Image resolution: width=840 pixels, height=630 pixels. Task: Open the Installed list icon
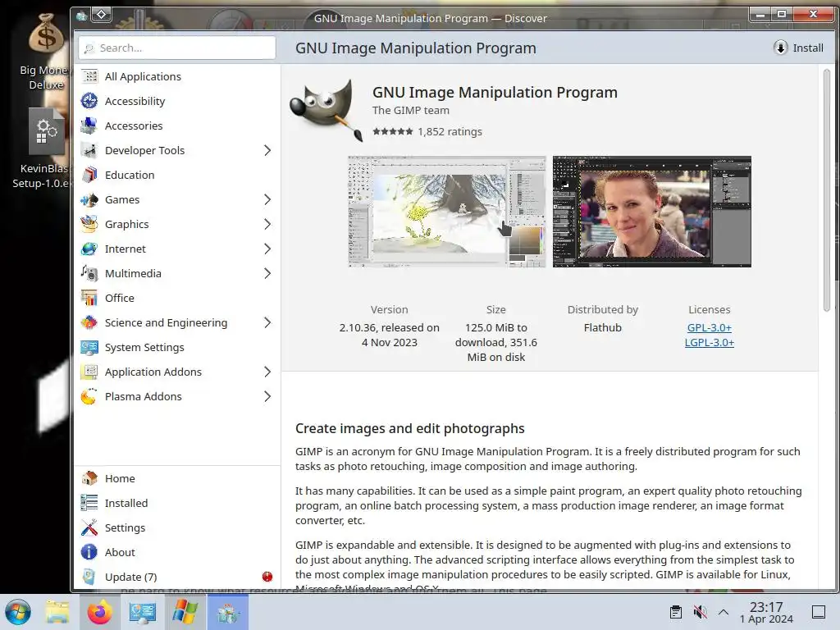coord(89,503)
